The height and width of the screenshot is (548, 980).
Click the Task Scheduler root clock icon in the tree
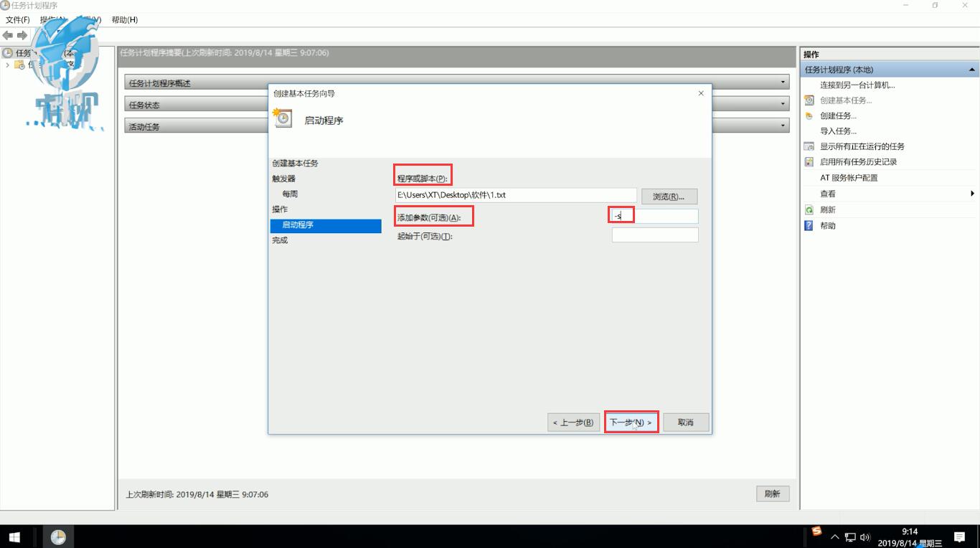point(8,53)
